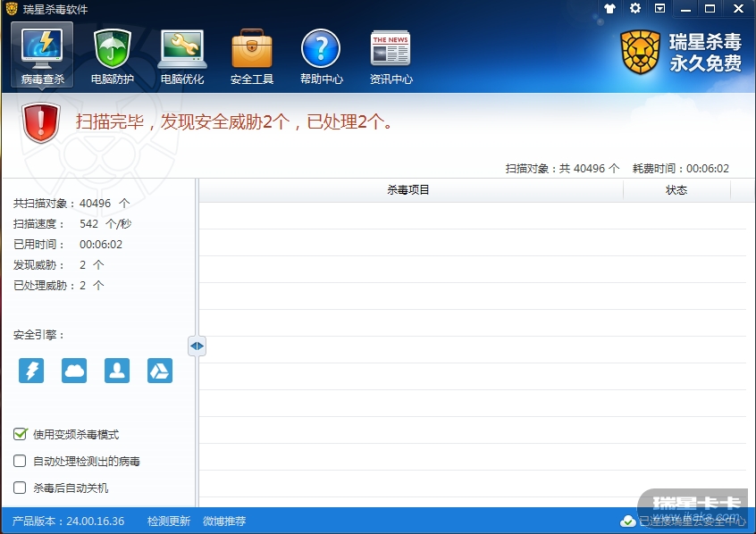Click the 已连接瑞星云安全中心 status text
The height and width of the screenshot is (534, 756).
tap(692, 521)
